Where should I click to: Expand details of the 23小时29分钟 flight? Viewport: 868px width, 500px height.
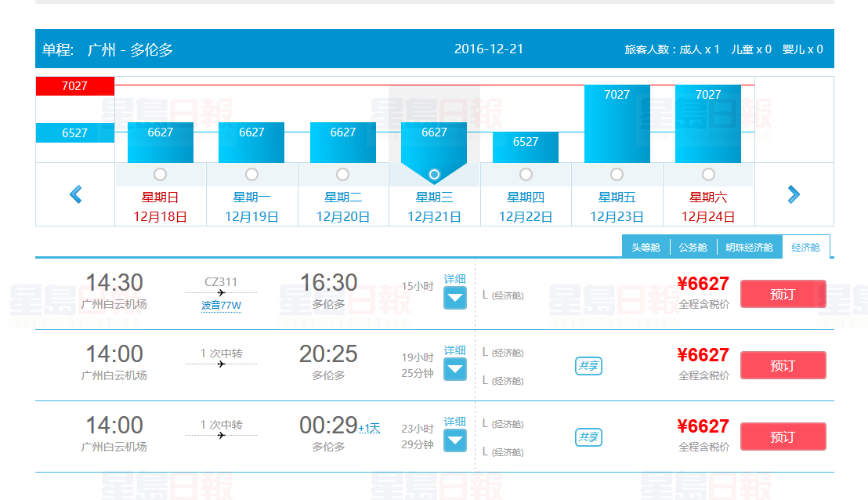455,440
